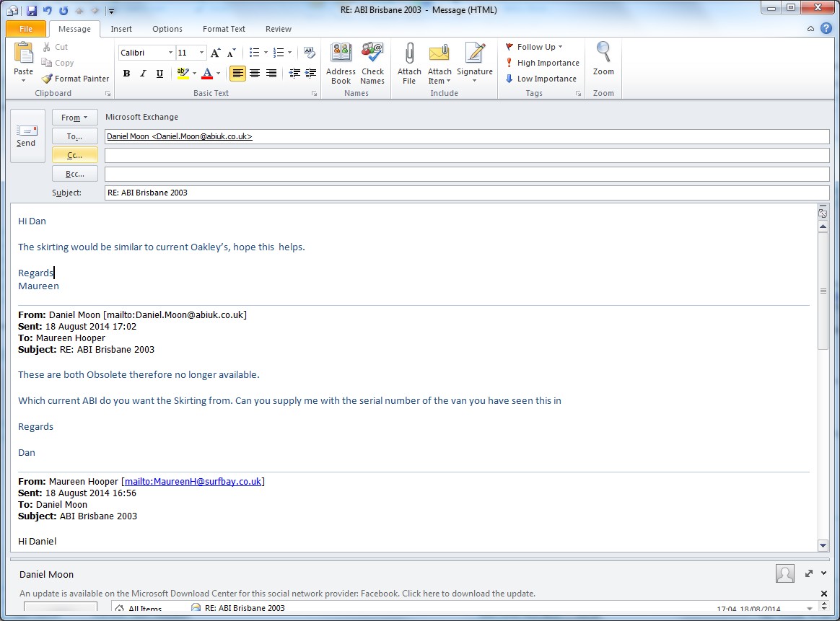Click the Grow Font icon
The width and height of the screenshot is (840, 621).
pos(215,53)
